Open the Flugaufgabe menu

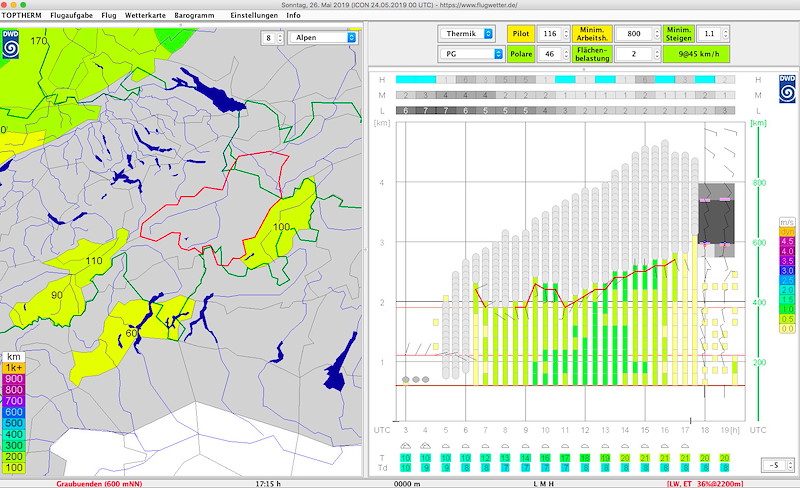pos(71,15)
